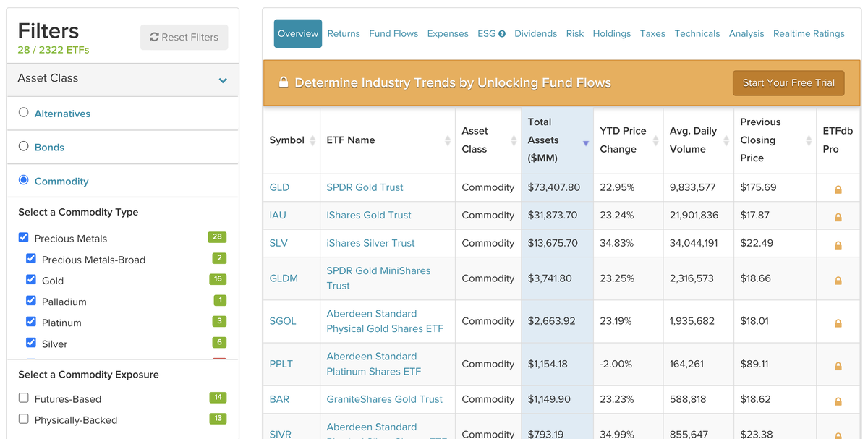Uncheck the Palladium checkbox
Viewport: 868px width, 439px height.
(31, 300)
